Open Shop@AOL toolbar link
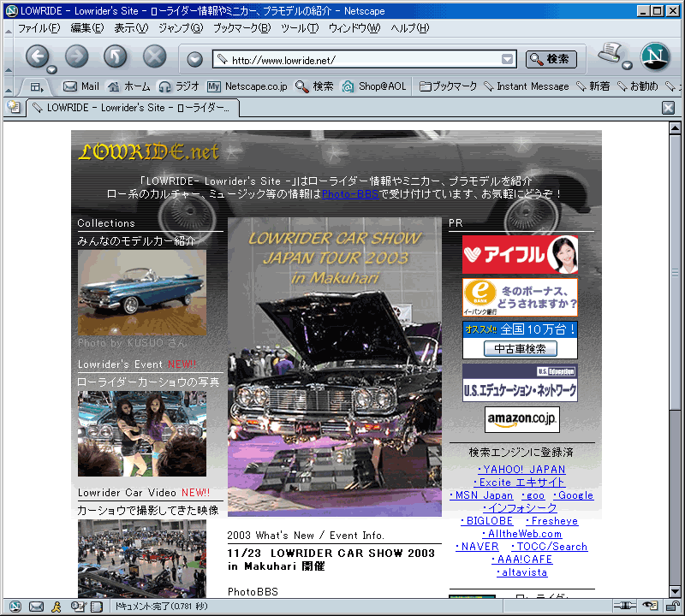 pos(374,86)
